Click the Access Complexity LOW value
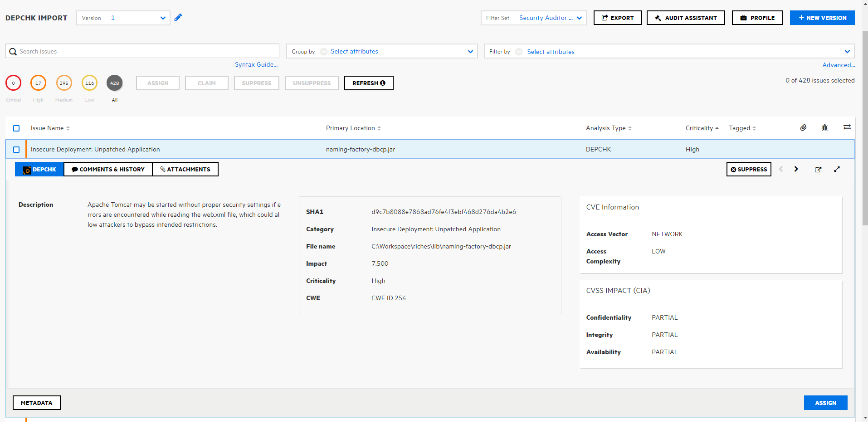Viewport: 868px width, 424px height. click(658, 251)
